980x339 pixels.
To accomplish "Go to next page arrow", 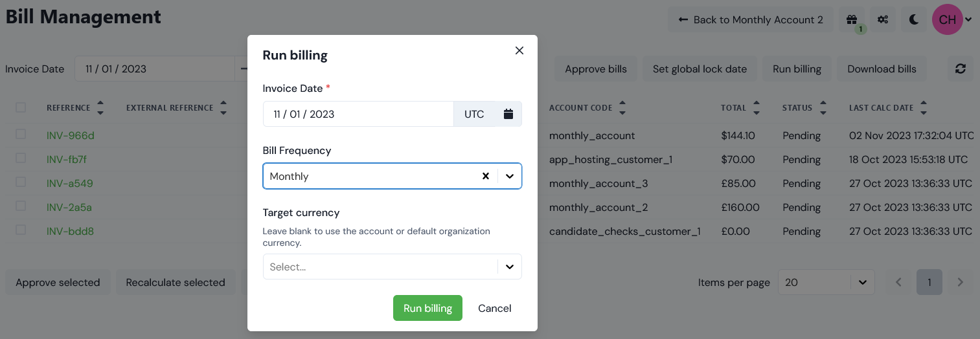I will [x=961, y=283].
